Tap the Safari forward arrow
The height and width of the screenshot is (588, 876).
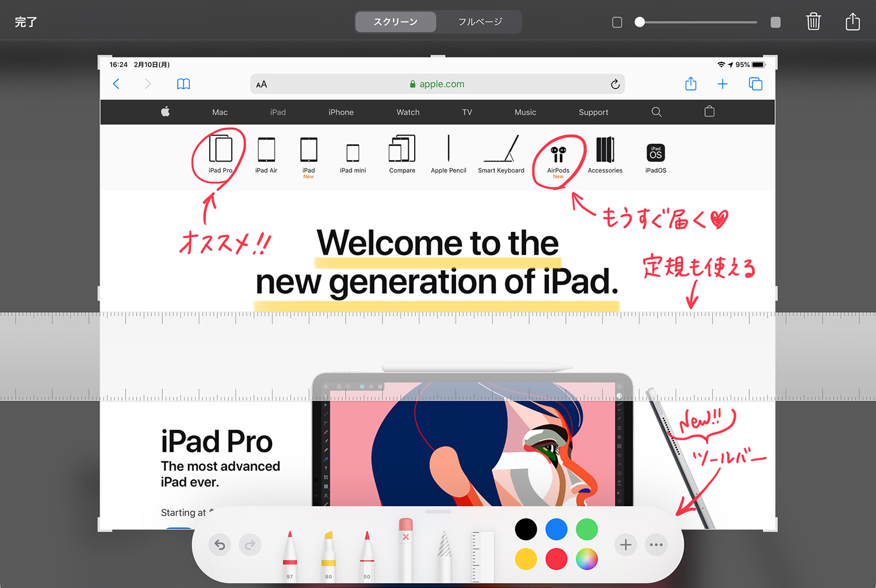(x=148, y=84)
